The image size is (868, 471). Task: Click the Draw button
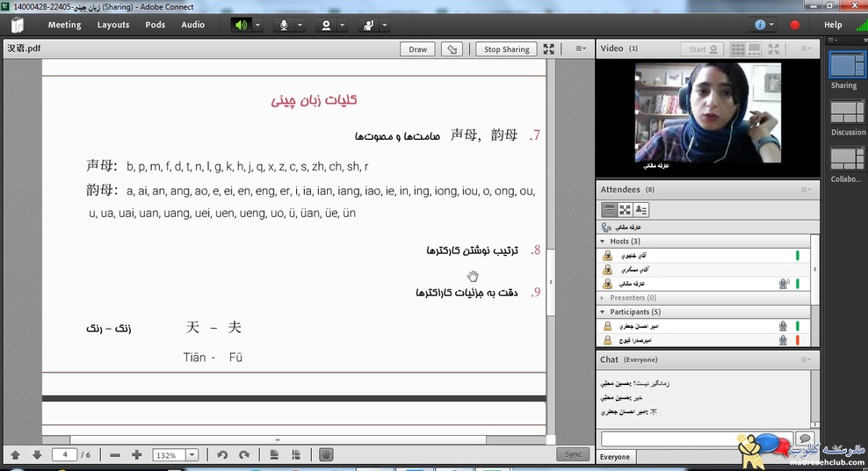[417, 49]
